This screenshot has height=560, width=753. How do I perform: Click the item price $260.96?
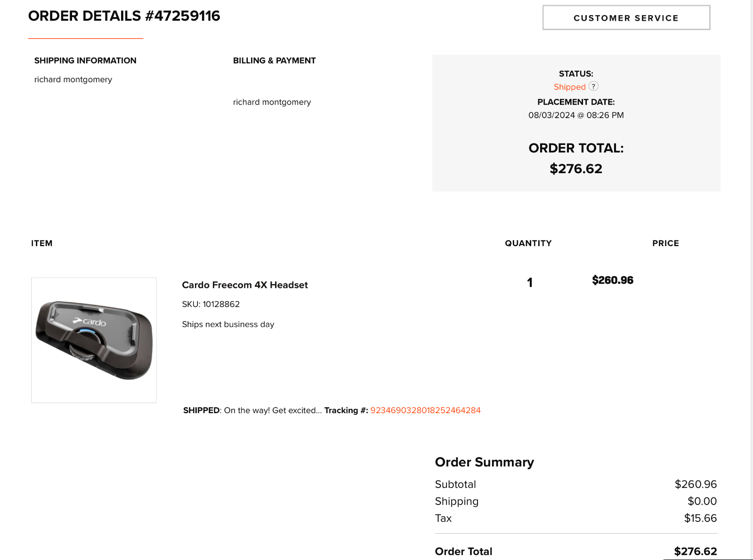(x=613, y=280)
